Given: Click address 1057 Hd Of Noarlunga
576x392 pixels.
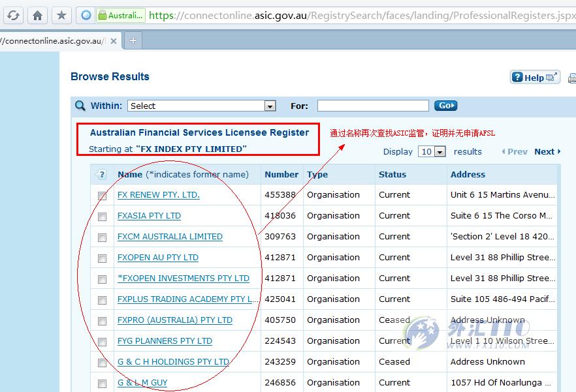Looking at the screenshot, I should pos(501,383).
